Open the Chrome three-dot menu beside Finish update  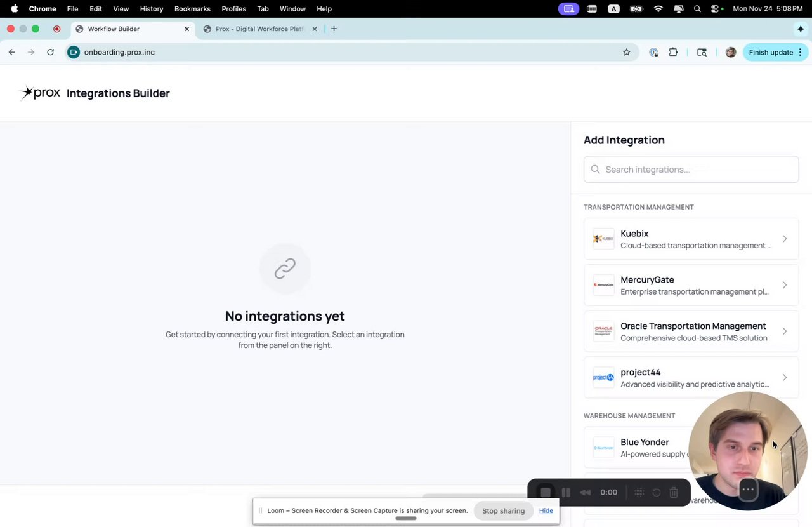[801, 52]
